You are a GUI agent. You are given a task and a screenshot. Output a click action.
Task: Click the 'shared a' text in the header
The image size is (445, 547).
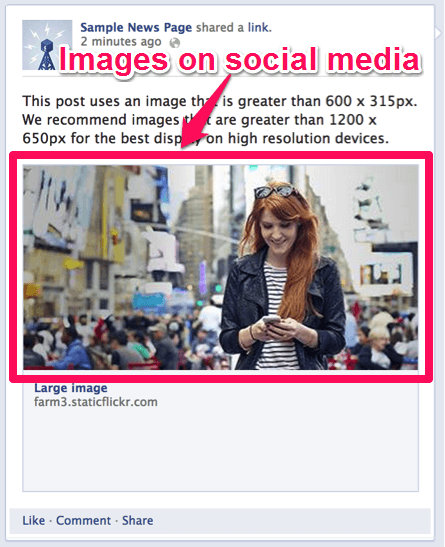pyautogui.click(x=220, y=27)
